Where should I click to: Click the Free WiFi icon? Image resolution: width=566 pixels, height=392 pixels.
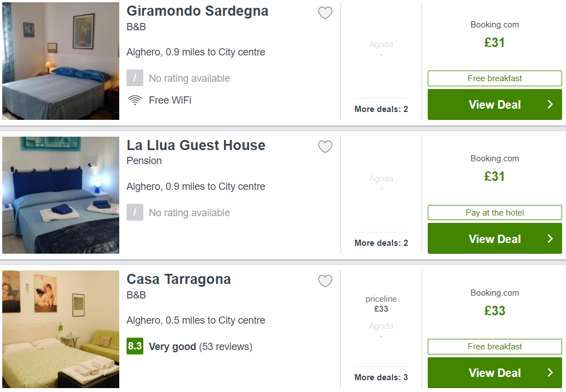click(x=135, y=100)
